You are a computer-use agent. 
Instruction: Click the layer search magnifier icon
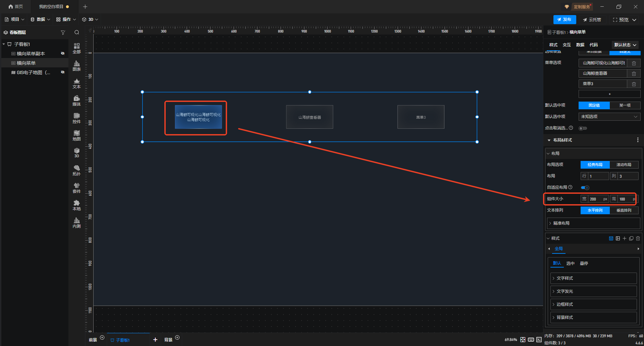(77, 33)
